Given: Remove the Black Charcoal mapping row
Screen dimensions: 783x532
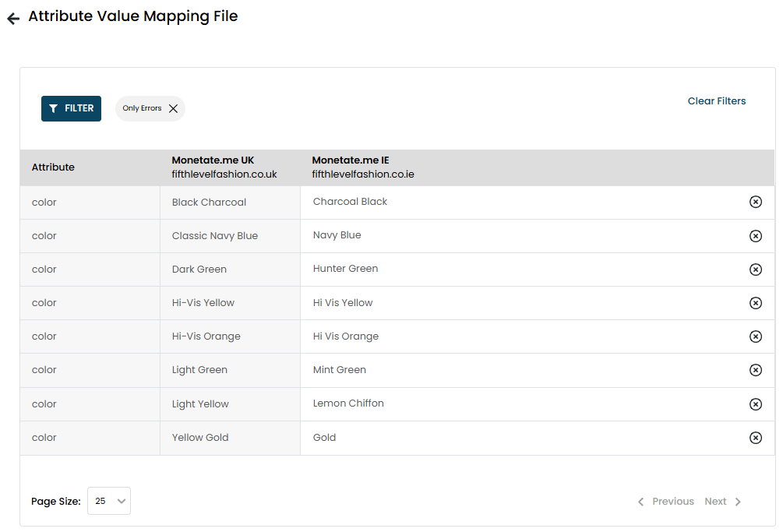Looking at the screenshot, I should point(755,203).
